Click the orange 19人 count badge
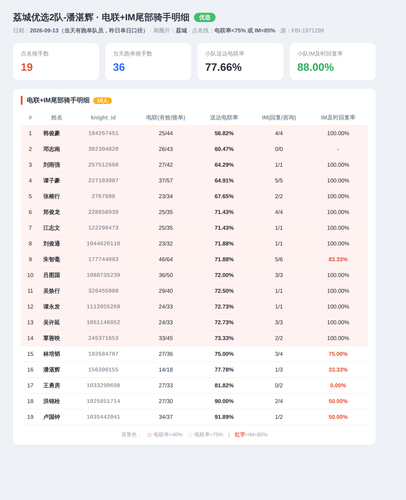 pyautogui.click(x=102, y=101)
